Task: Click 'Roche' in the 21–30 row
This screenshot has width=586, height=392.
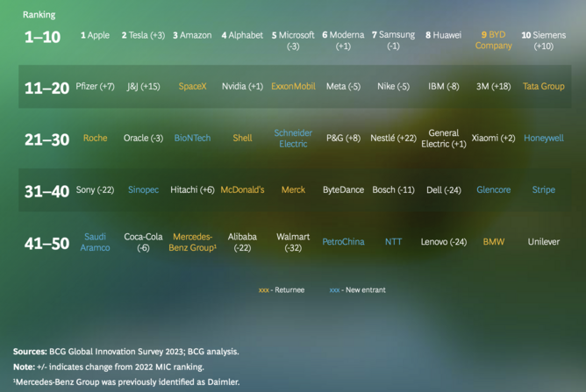Action: tap(95, 138)
